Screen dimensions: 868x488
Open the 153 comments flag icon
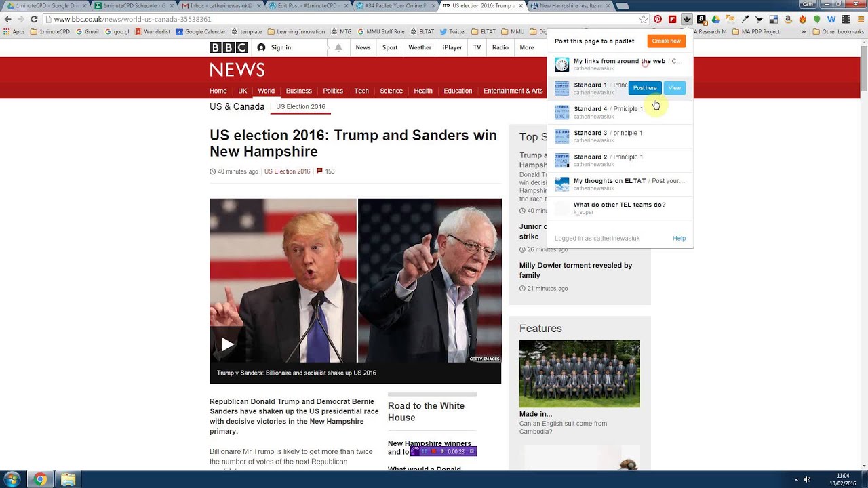(x=319, y=171)
